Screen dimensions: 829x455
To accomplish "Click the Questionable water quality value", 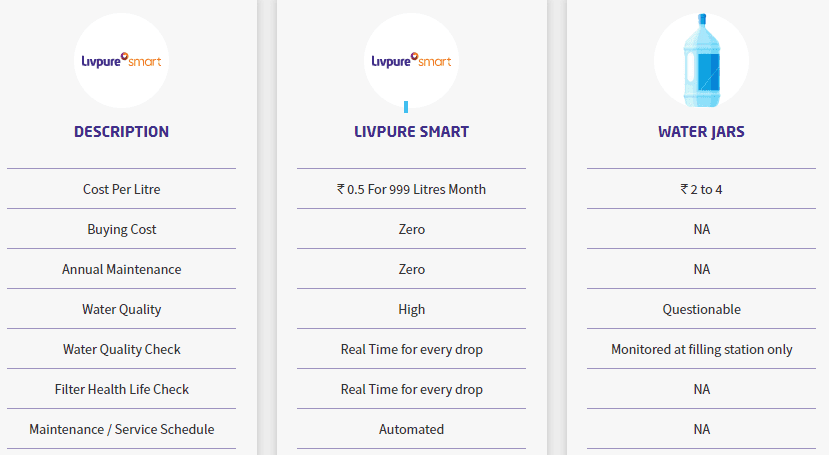I will 701,309.
